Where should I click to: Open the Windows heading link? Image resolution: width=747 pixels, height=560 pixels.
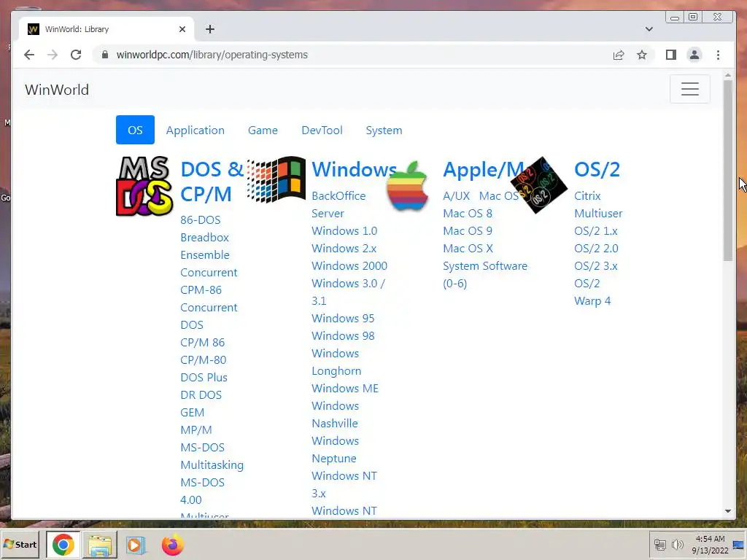(354, 169)
